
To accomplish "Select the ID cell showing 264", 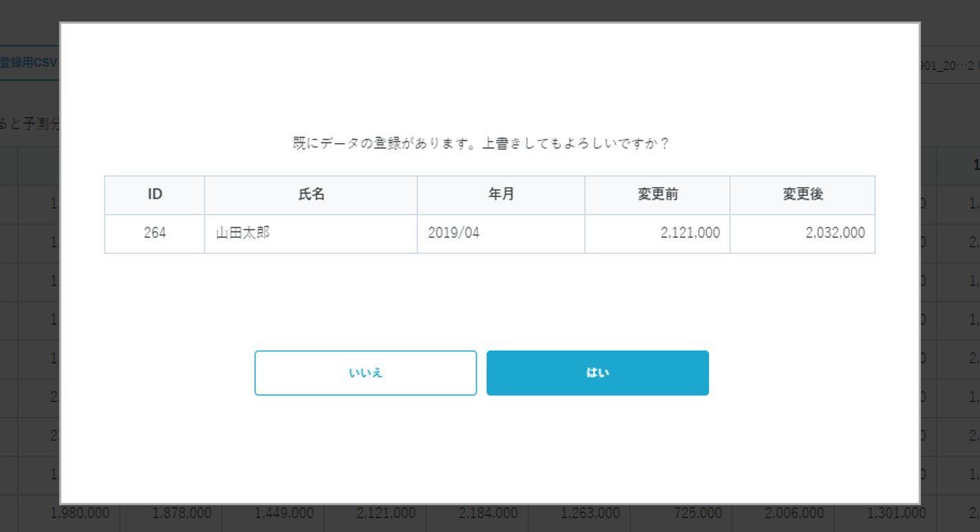I will (155, 233).
